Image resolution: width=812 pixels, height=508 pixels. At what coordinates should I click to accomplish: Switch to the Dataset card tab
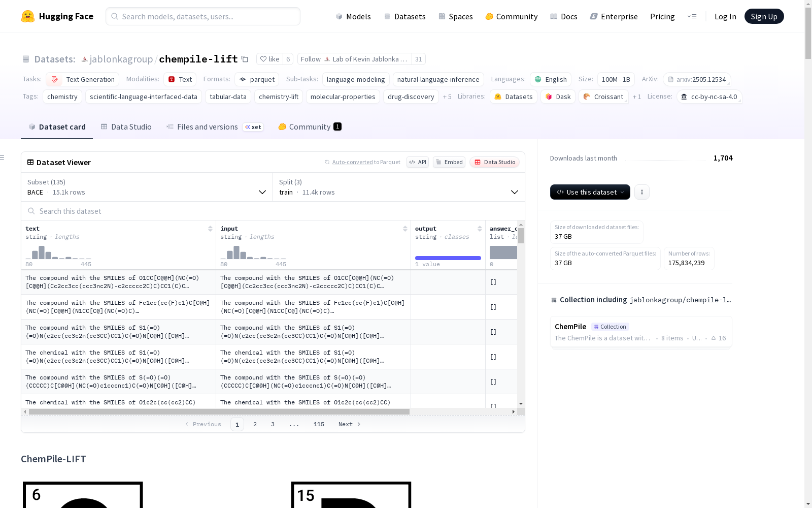(57, 127)
